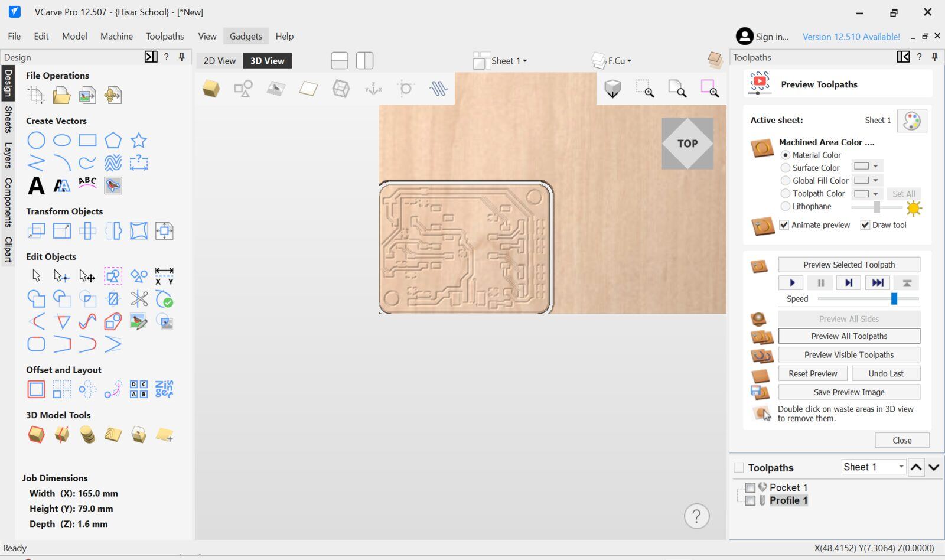Move toolpath up with the up chevron

916,467
